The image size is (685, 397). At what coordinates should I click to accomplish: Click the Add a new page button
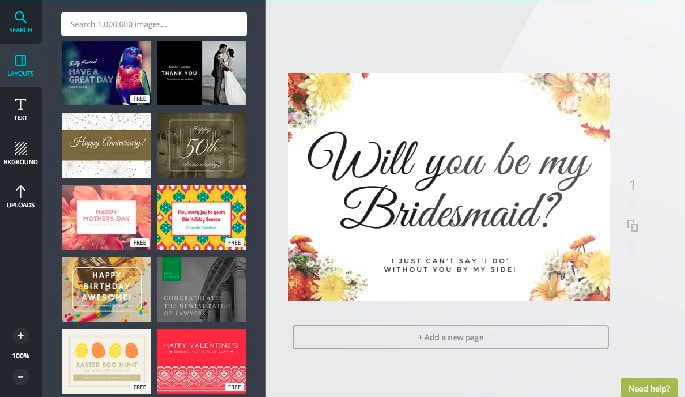click(450, 337)
